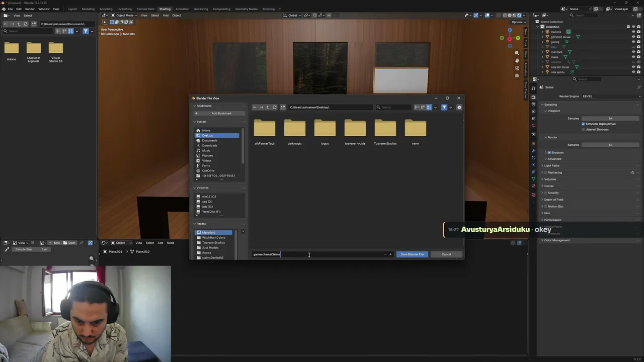Refresh the file list in Blender File View
The image size is (644, 362).
(x=274, y=107)
